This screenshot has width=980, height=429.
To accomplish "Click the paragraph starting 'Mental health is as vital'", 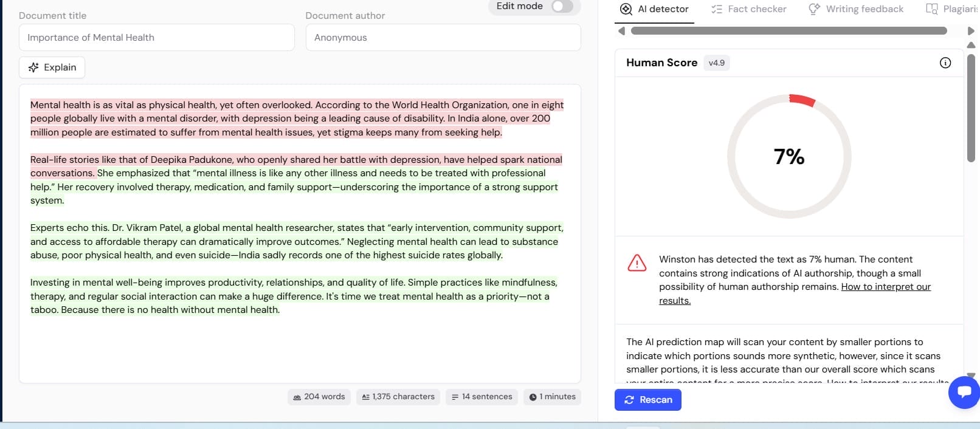I will pyautogui.click(x=297, y=118).
